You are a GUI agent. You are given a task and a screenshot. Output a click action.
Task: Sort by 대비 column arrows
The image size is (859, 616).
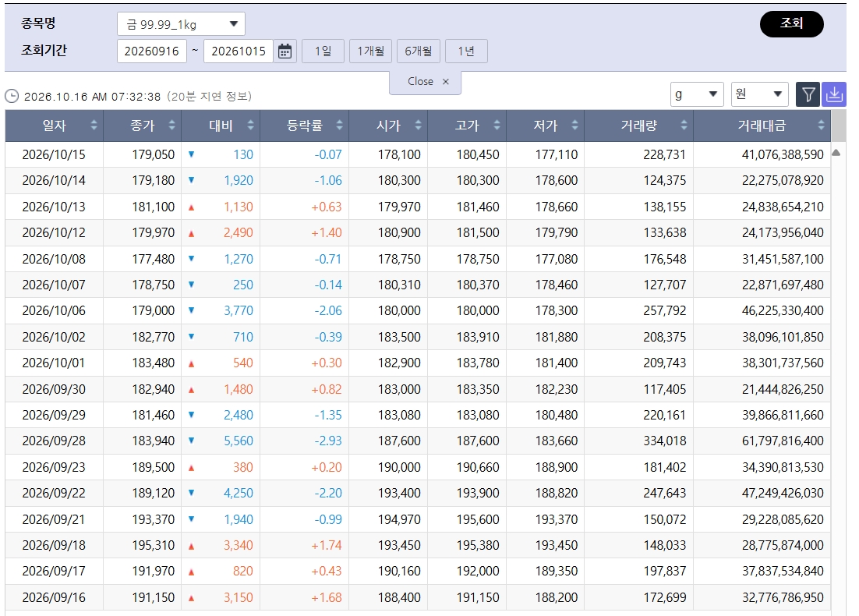click(250, 126)
